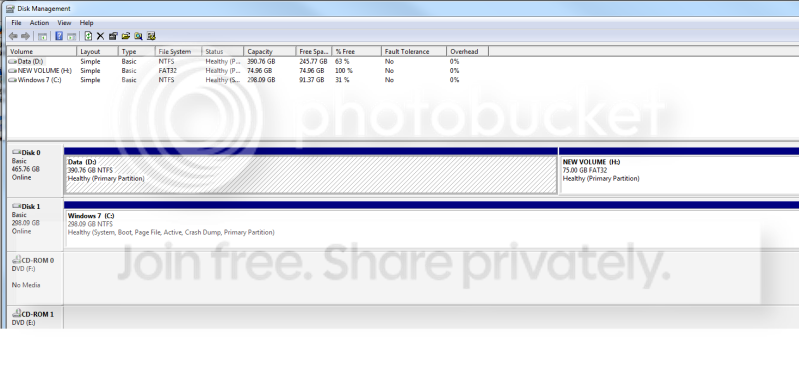Screen dimensions: 799x370
Task: Click the Disk 1 disk icon
Action: click(x=16, y=206)
